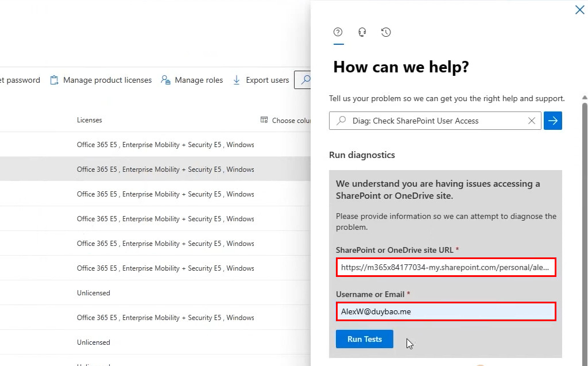Screen dimensions: 588x366
Task: Run the diagnostic tests
Action: coord(365,339)
